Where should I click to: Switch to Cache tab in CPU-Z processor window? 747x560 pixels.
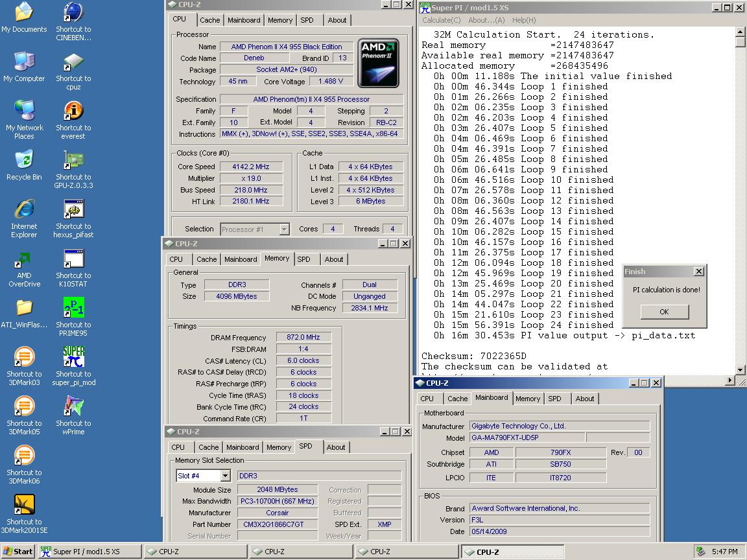click(x=209, y=20)
